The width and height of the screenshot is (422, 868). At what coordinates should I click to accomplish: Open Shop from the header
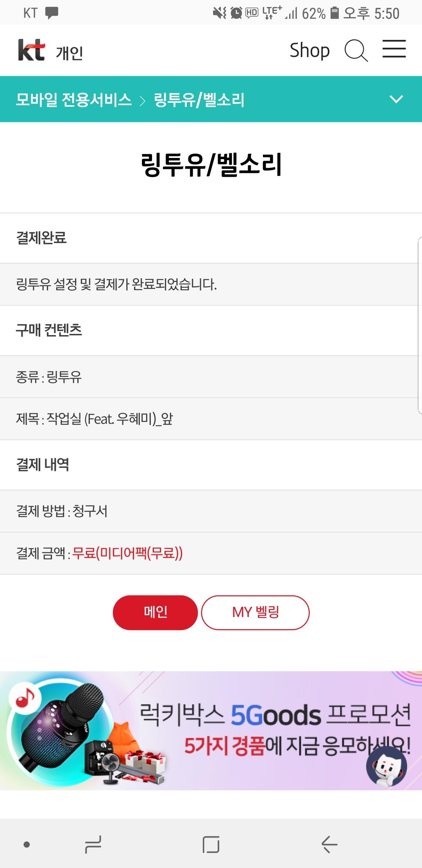tap(309, 51)
